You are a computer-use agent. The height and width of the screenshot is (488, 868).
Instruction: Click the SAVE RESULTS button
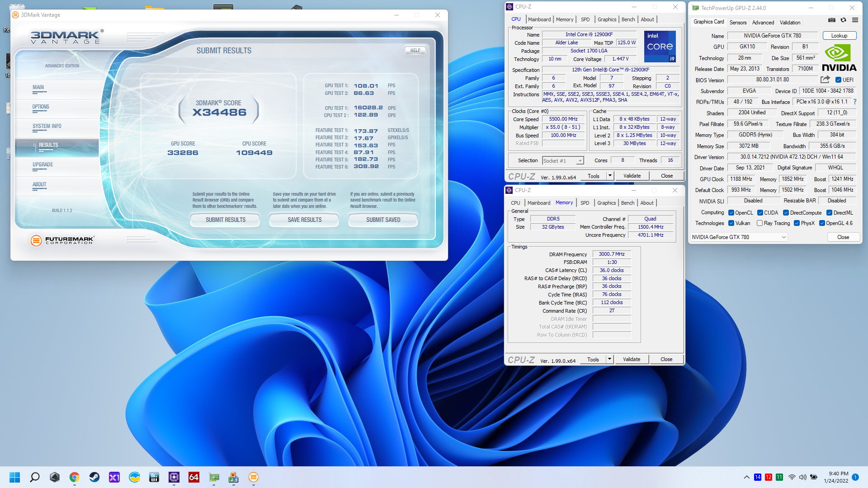tap(304, 220)
